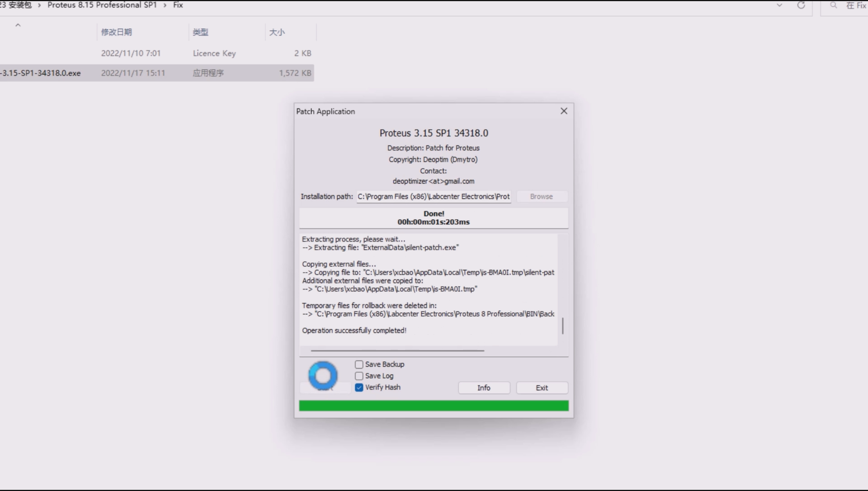This screenshot has width=868, height=491.
Task: Click the Exit button
Action: point(542,388)
